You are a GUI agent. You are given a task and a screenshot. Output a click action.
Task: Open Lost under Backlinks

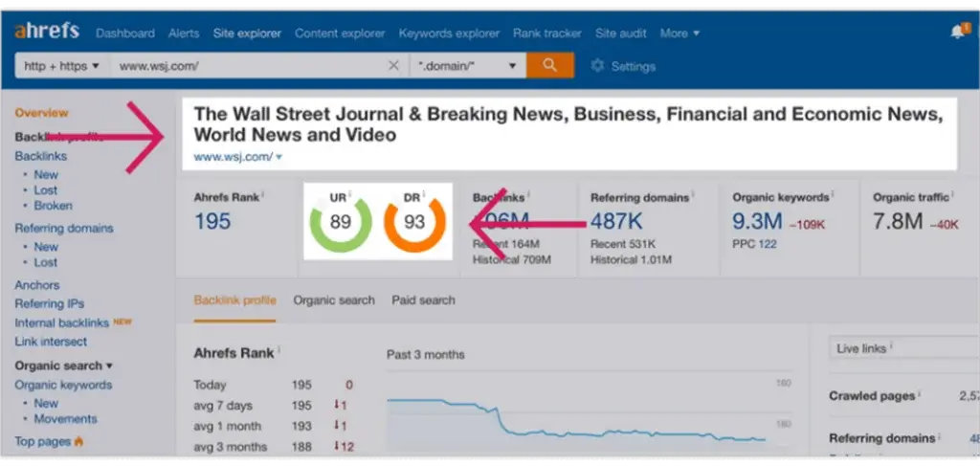[x=46, y=189]
